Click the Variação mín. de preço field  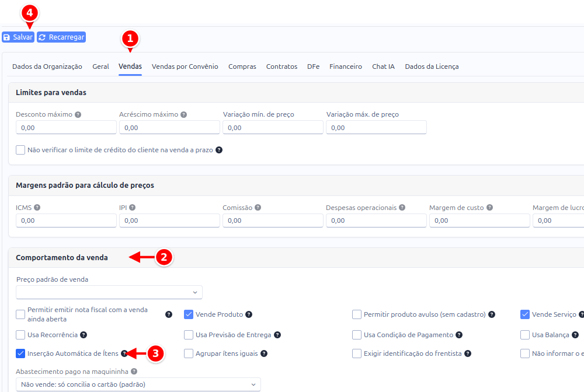click(273, 128)
